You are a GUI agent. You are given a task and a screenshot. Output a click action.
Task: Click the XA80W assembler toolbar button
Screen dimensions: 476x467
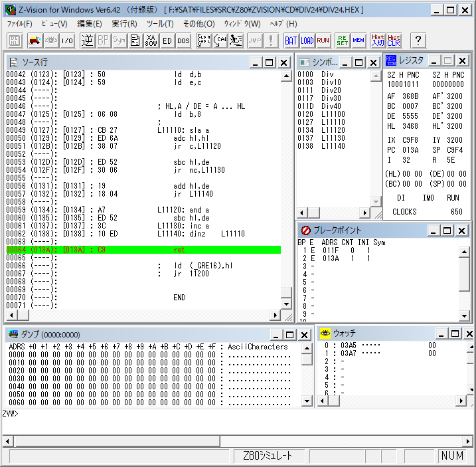point(151,41)
